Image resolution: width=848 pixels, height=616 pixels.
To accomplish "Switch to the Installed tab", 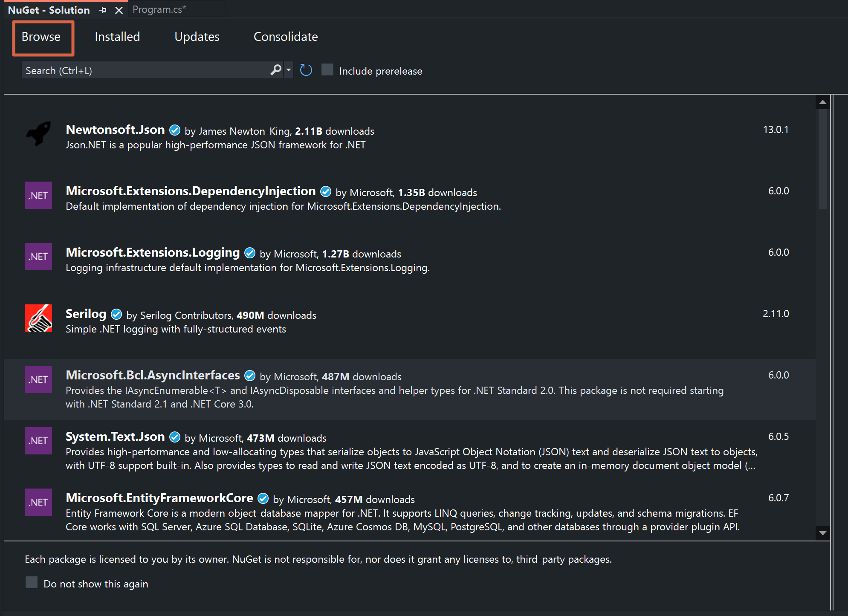I will point(117,37).
